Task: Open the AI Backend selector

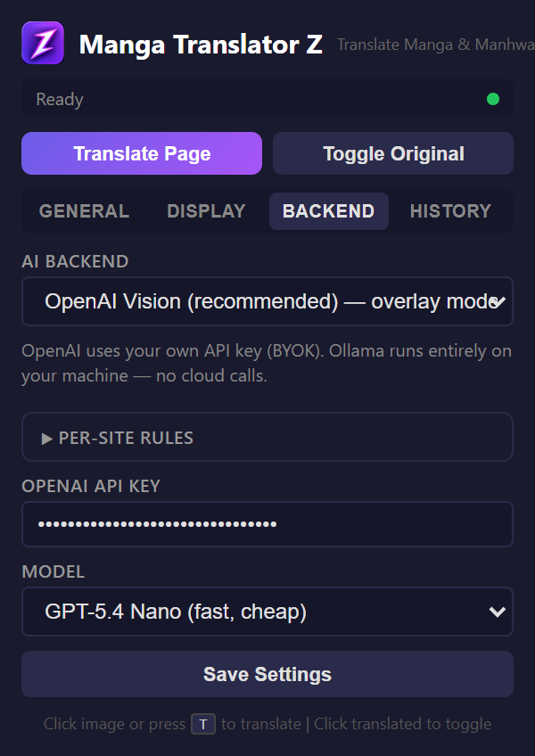Action: pos(267,302)
